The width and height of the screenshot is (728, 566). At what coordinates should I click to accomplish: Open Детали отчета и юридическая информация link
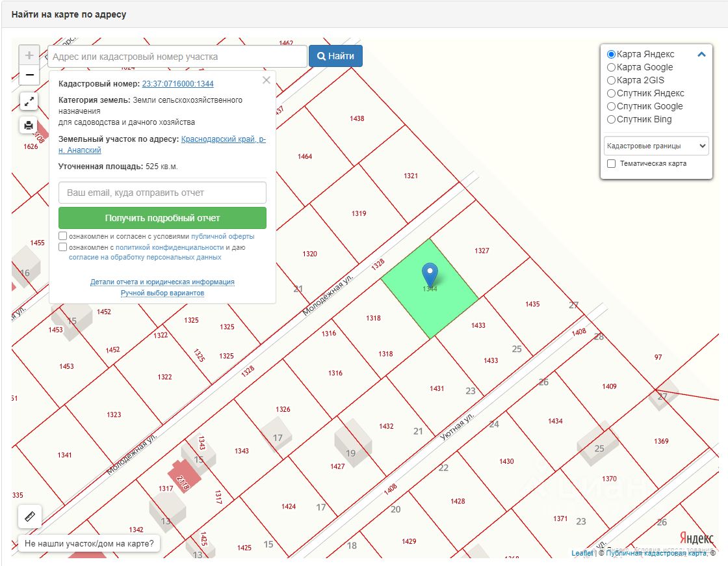coord(162,282)
